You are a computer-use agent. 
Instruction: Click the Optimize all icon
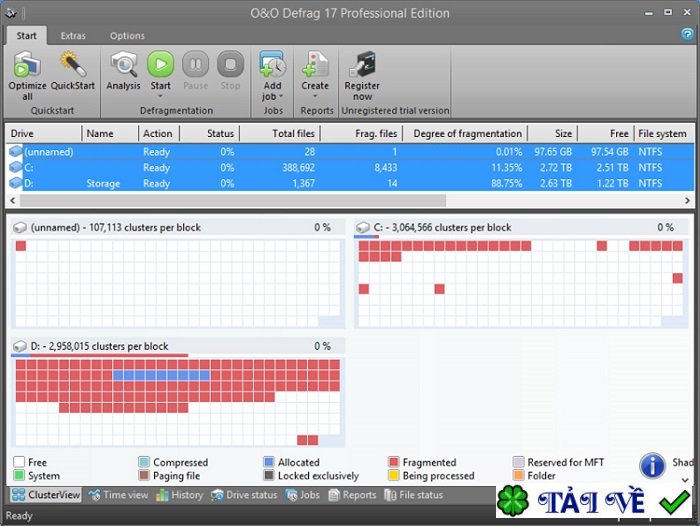[27, 64]
